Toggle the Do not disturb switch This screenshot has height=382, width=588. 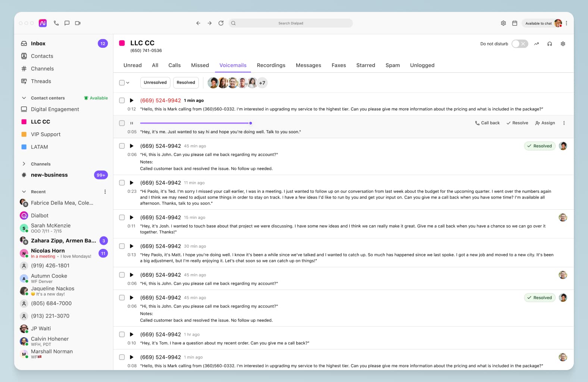519,44
